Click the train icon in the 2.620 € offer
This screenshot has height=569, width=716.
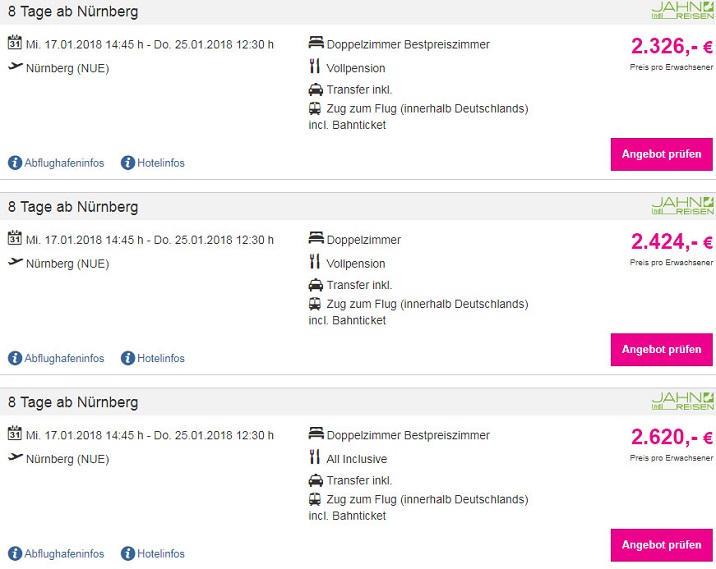(x=316, y=498)
